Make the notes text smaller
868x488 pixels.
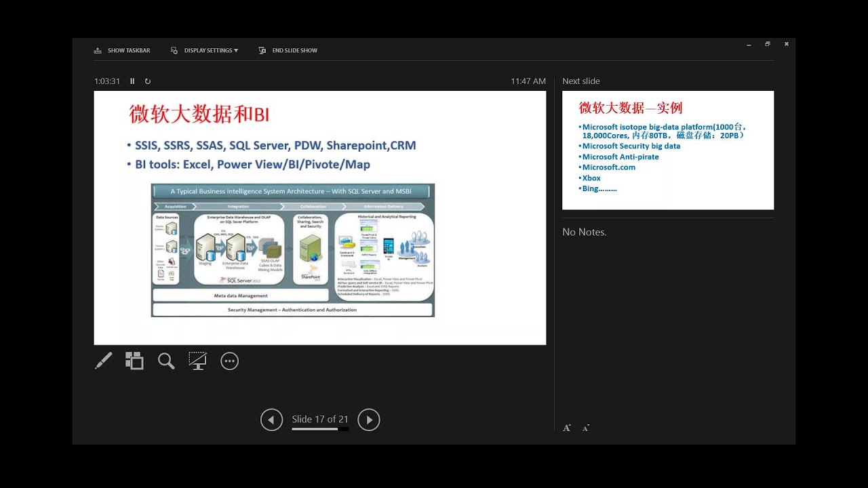tap(586, 428)
